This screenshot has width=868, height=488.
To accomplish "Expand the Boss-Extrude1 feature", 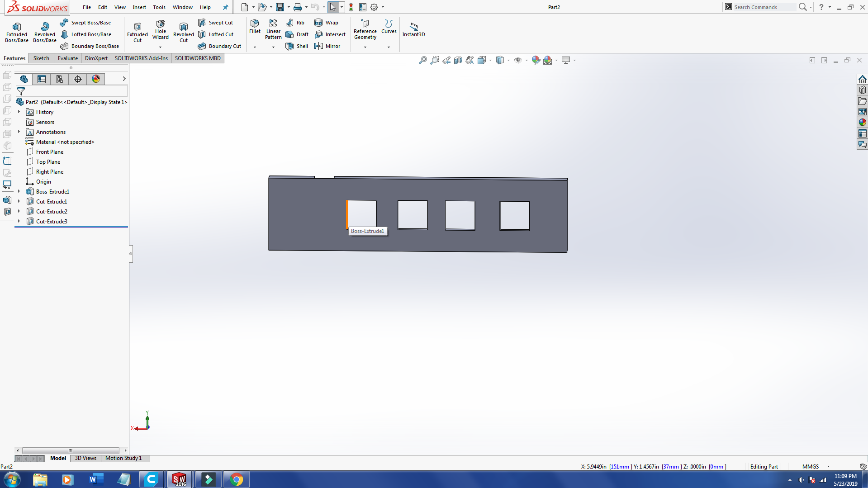I will [x=19, y=191].
